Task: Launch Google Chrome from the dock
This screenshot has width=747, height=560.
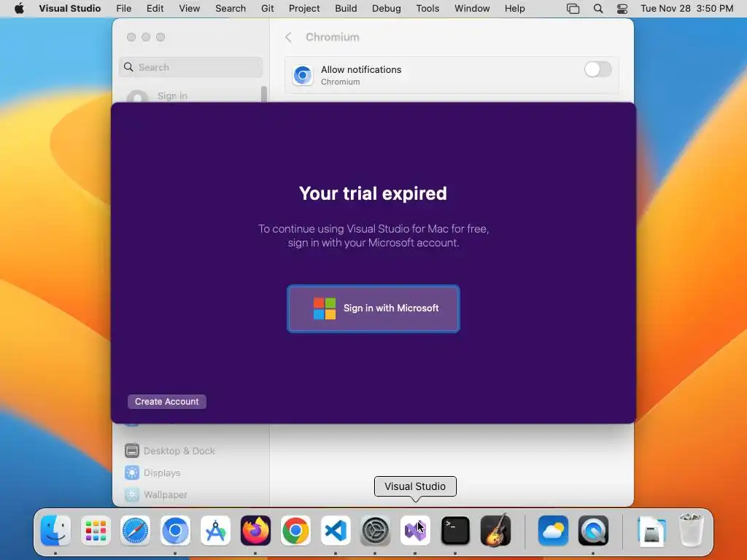Action: coord(295,531)
